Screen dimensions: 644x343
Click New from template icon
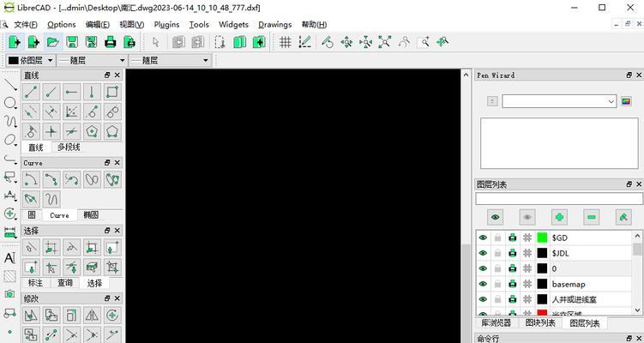click(x=33, y=42)
